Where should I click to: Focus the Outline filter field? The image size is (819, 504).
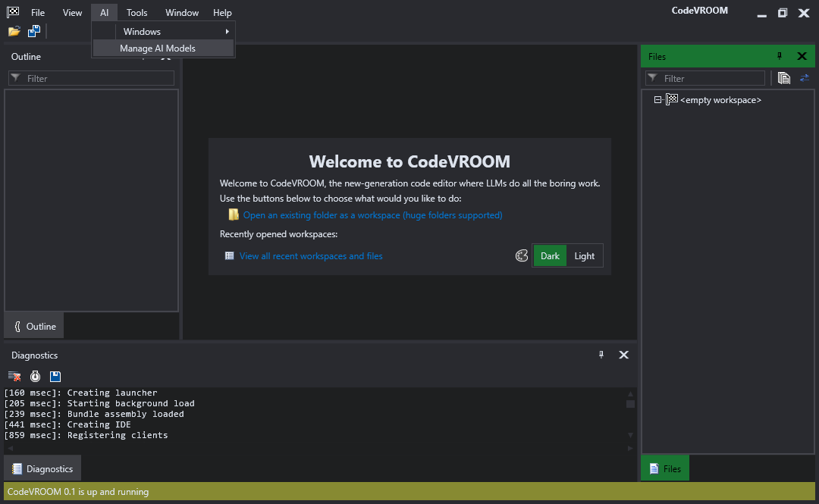tap(92, 78)
